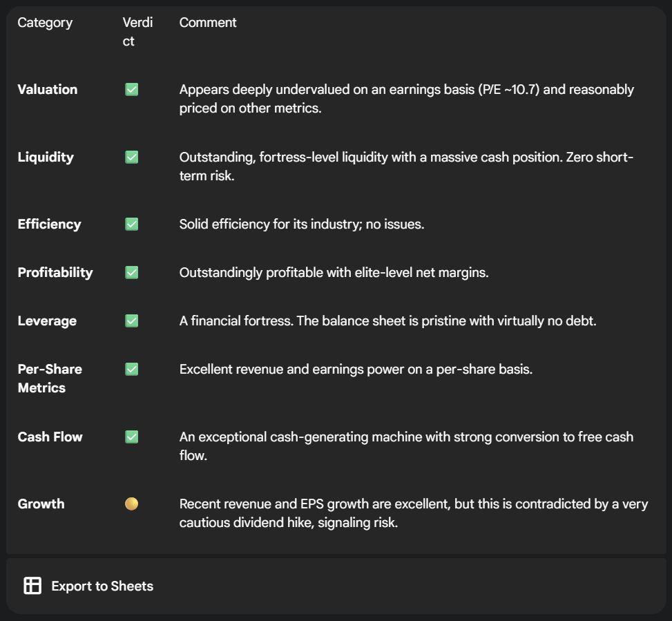Click the green checkmark beside Efficiency

tap(132, 224)
